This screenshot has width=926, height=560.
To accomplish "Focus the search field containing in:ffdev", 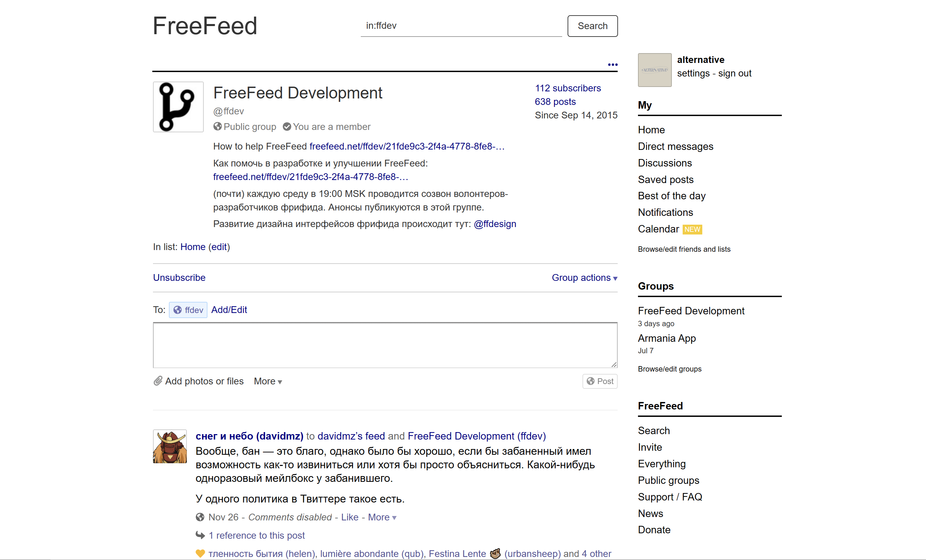I will [x=461, y=26].
